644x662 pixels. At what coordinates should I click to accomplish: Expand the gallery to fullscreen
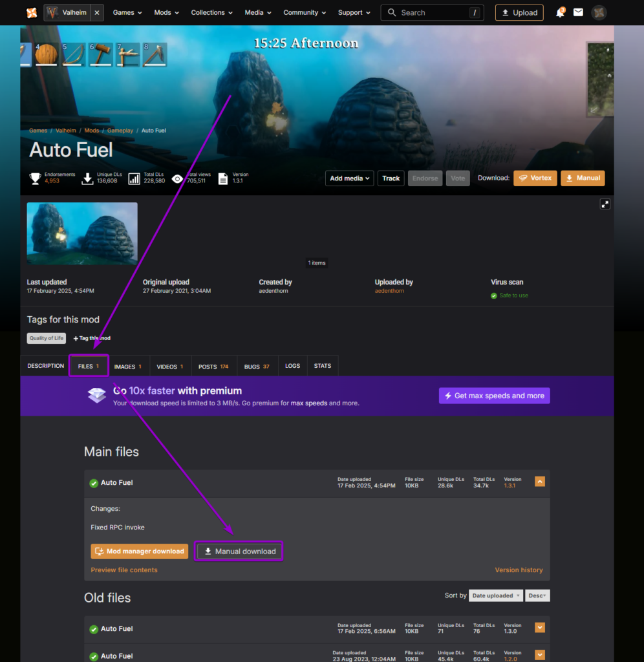pos(605,204)
